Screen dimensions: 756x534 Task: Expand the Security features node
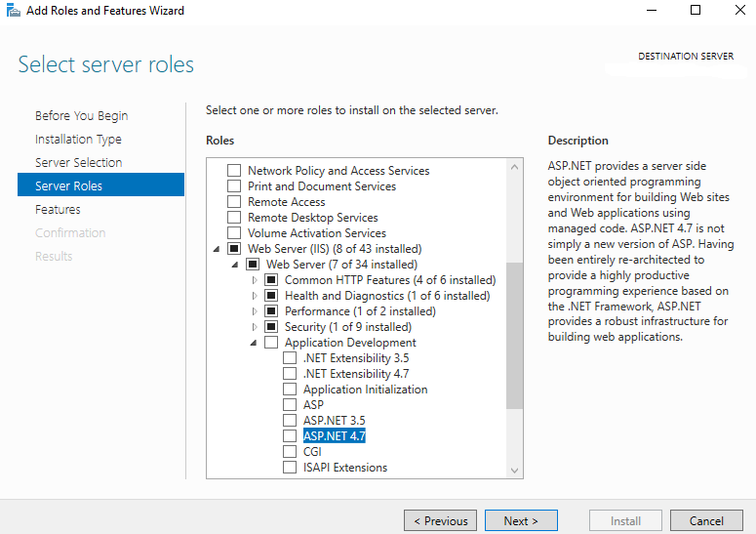[255, 327]
